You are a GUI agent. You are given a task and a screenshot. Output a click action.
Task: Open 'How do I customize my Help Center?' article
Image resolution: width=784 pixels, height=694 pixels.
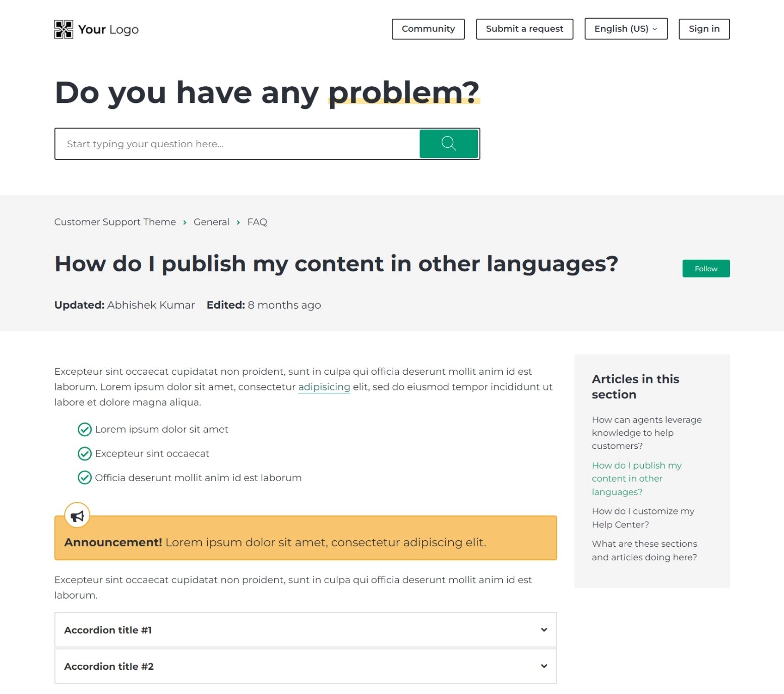click(642, 518)
